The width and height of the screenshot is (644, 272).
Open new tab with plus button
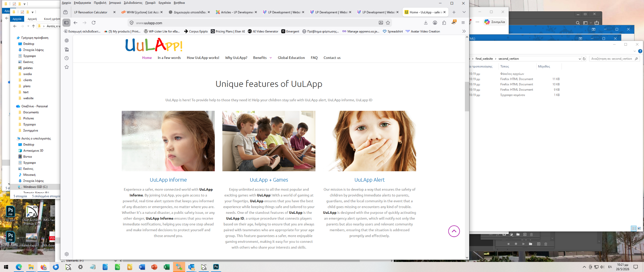coord(454,12)
